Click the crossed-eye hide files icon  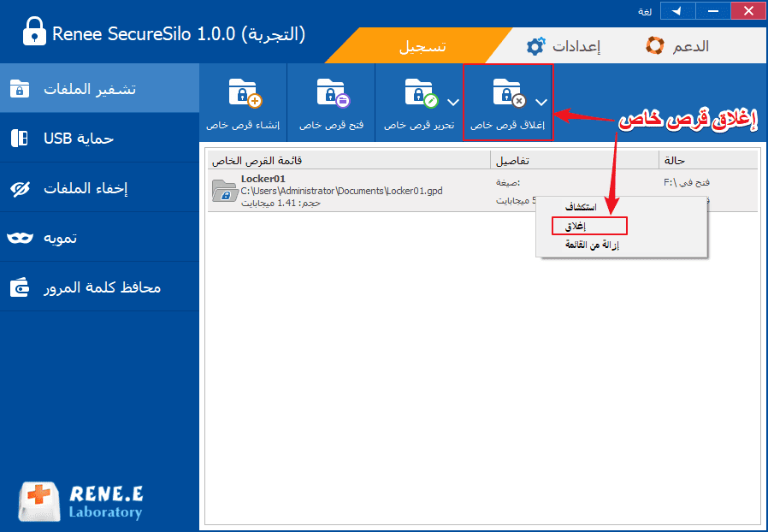(x=20, y=189)
